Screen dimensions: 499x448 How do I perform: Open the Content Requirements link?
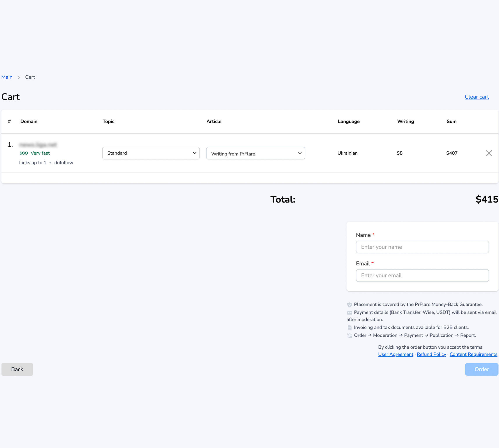(x=473, y=354)
